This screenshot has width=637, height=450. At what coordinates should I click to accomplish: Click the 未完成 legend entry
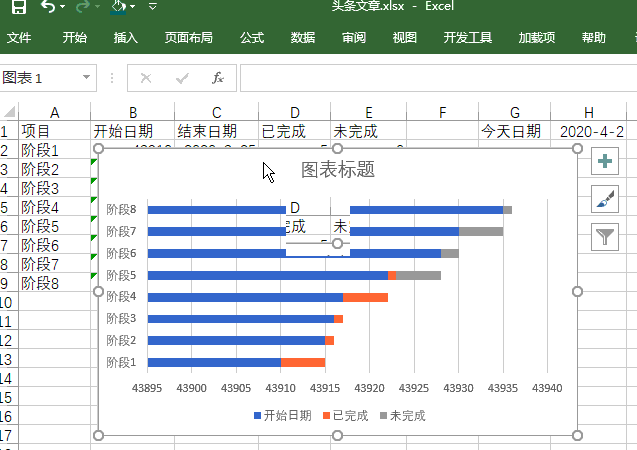pos(403,415)
